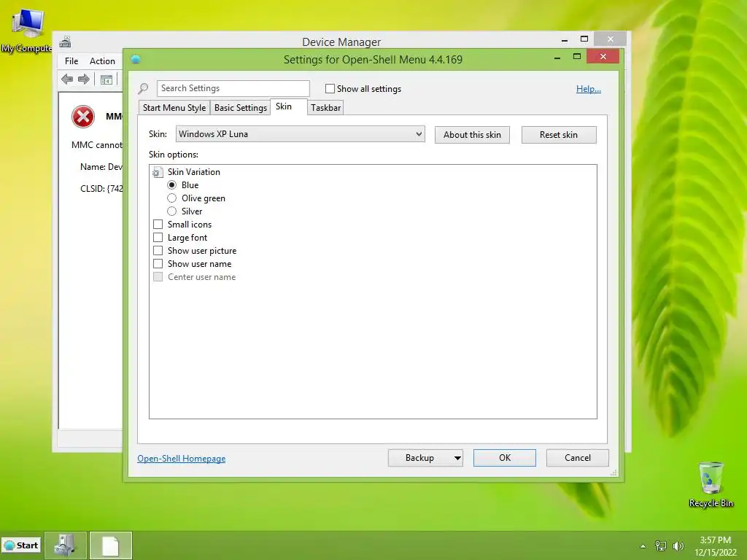Viewport: 747px width, 560px height.
Task: Open the Start button on taskbar
Action: click(21, 545)
